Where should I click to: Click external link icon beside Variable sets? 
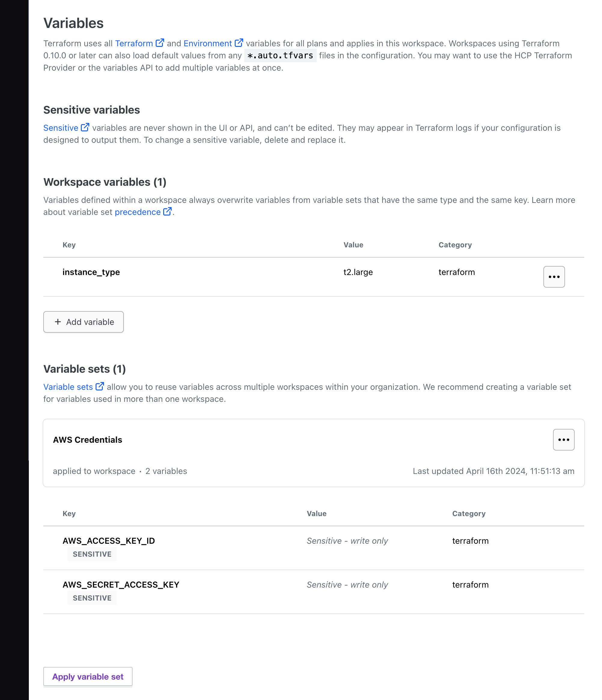(x=100, y=386)
